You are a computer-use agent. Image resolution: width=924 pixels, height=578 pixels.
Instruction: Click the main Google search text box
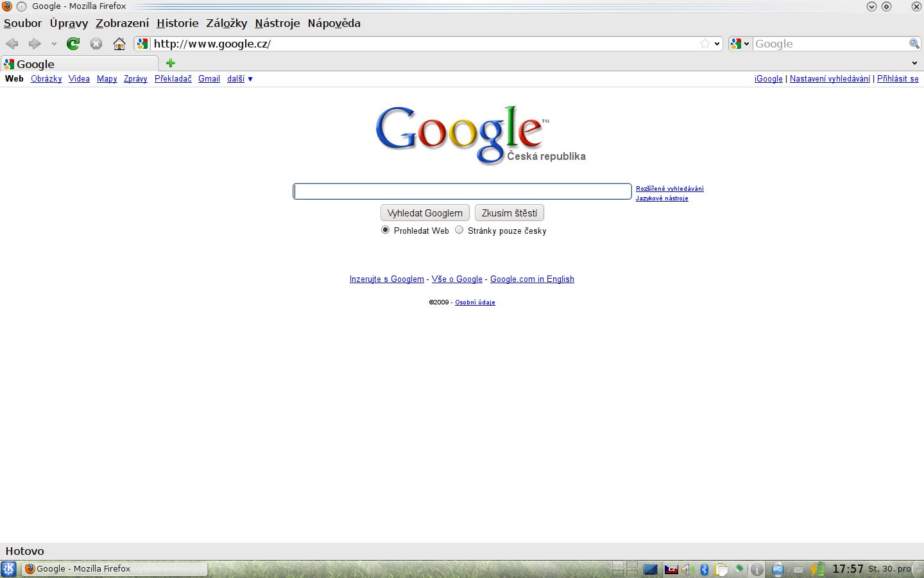click(463, 191)
